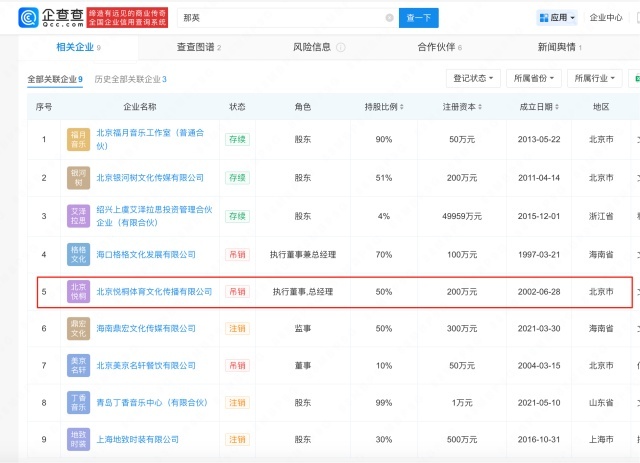Open 青岛丁香音乐中心 link
Screen dimensions: 640x463
152,403
